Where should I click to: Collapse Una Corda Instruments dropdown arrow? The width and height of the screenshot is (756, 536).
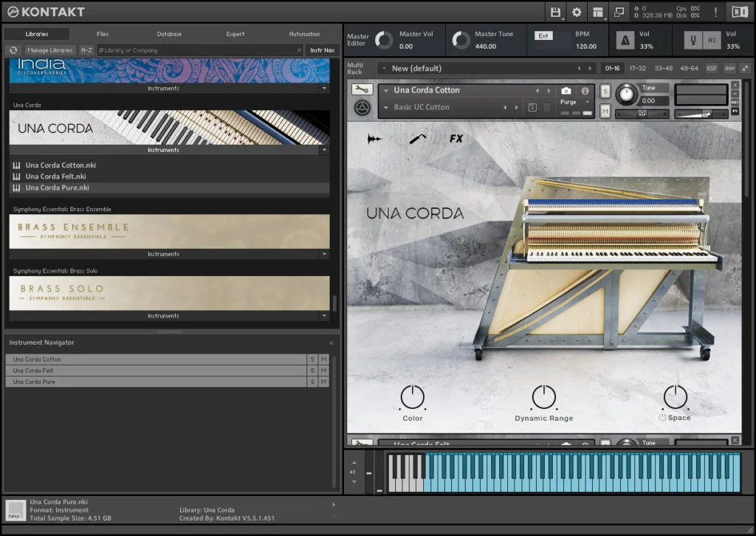coord(324,150)
